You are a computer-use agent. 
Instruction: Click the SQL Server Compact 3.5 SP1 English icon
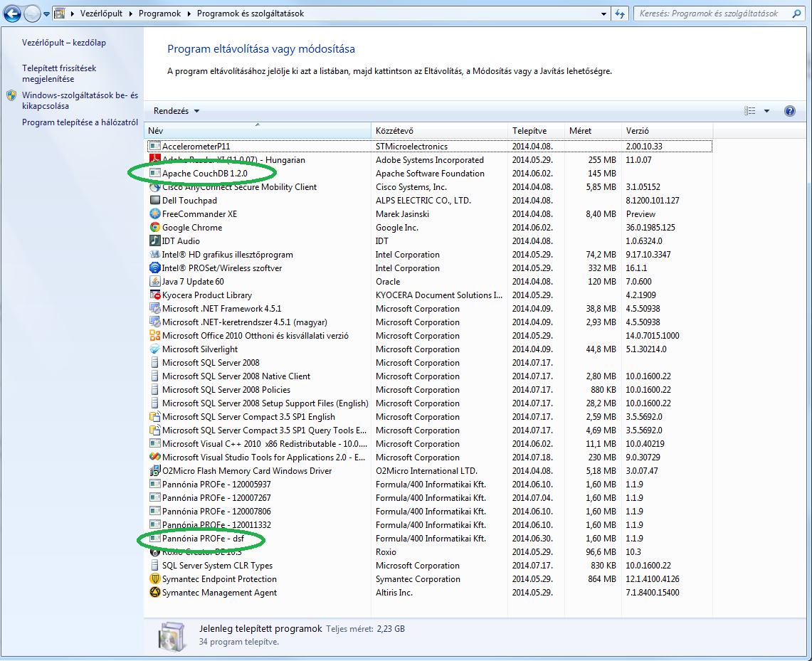[154, 416]
